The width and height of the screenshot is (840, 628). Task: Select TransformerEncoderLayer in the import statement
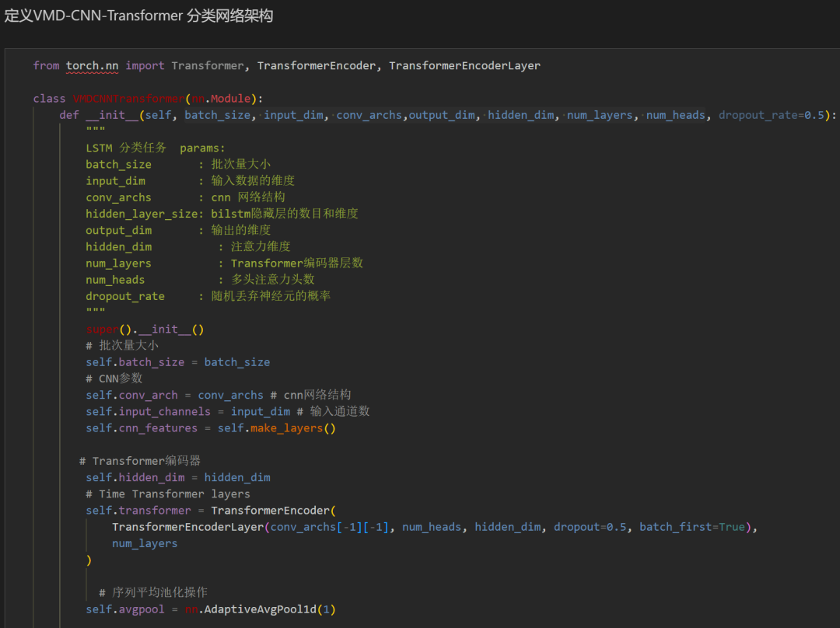pos(464,66)
